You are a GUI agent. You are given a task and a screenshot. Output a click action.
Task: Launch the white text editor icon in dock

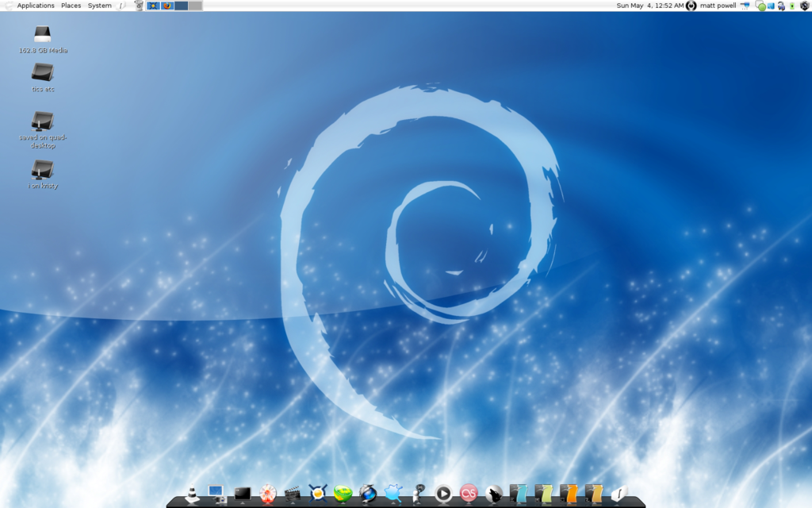(x=619, y=493)
